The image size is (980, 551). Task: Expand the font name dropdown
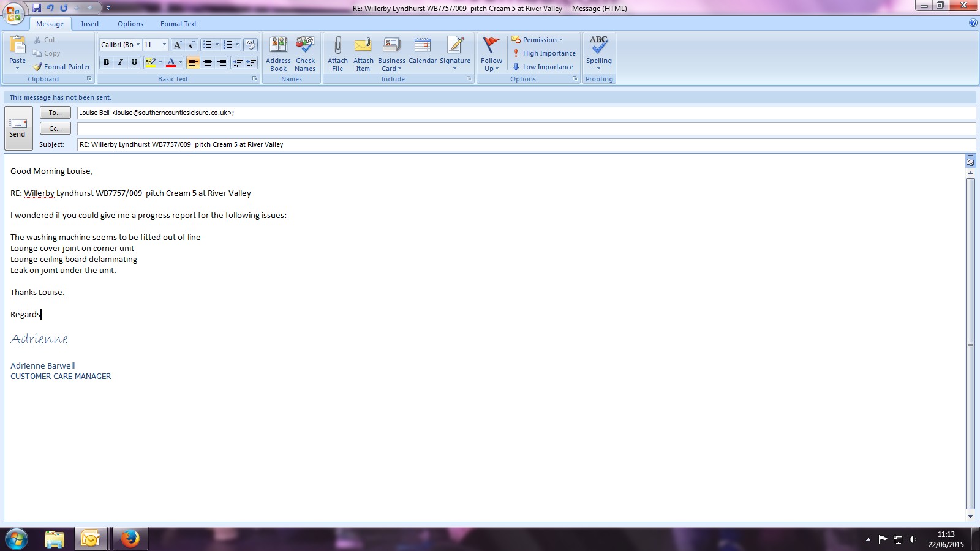[138, 45]
